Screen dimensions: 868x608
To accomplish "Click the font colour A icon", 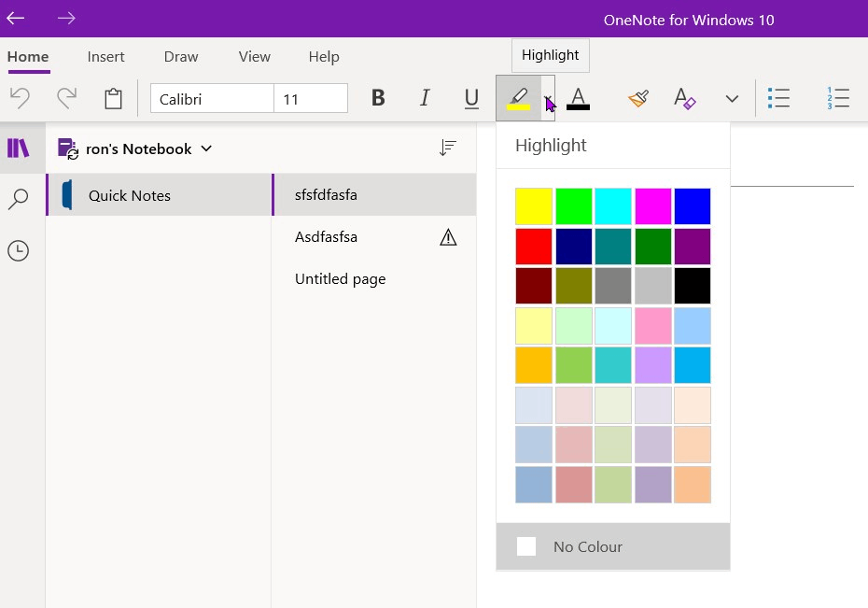I will [578, 99].
